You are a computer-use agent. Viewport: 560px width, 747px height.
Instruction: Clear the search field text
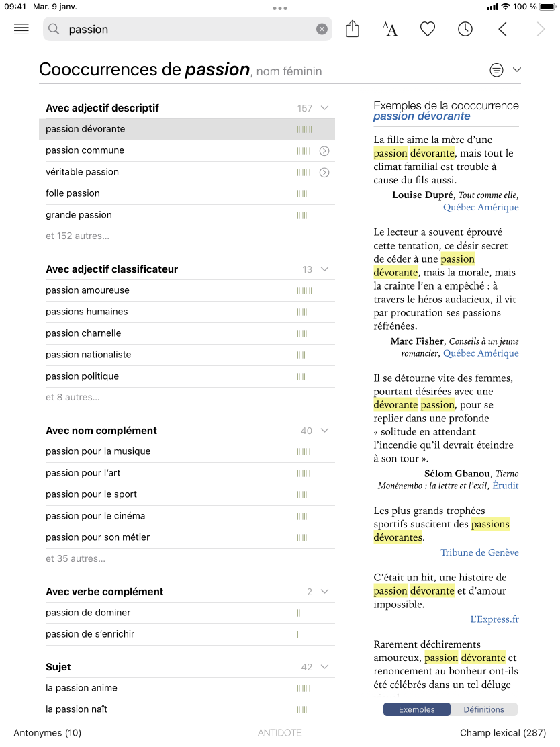(322, 29)
